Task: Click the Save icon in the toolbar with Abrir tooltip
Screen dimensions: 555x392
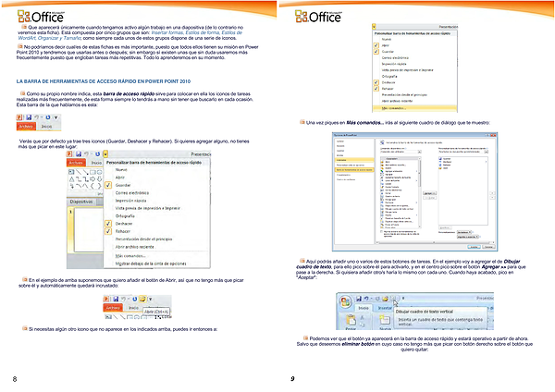Action: pos(116,299)
